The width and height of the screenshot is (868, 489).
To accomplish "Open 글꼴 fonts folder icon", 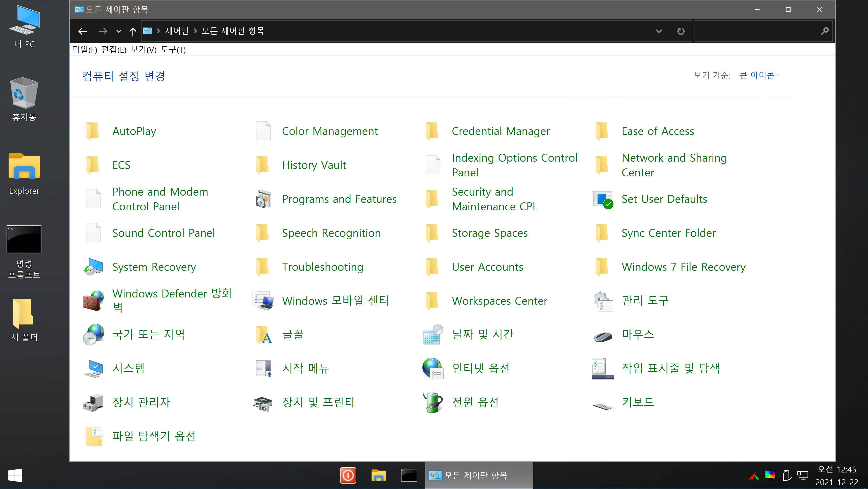I will [x=264, y=335].
